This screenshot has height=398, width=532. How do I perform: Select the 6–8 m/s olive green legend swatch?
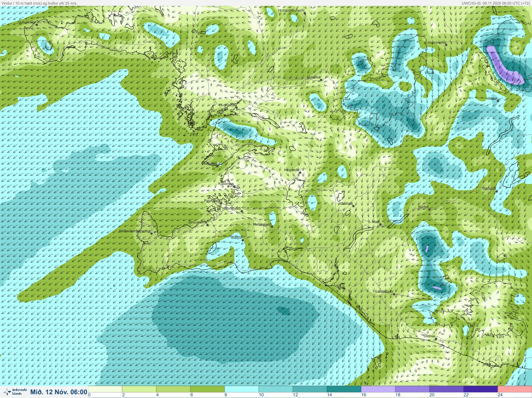click(x=207, y=389)
